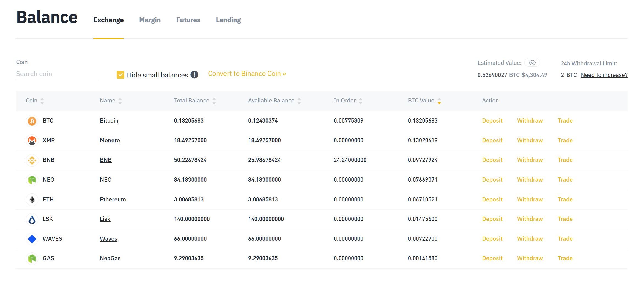The height and width of the screenshot is (297, 644).
Task: Open the Futures tab
Action: 188,20
